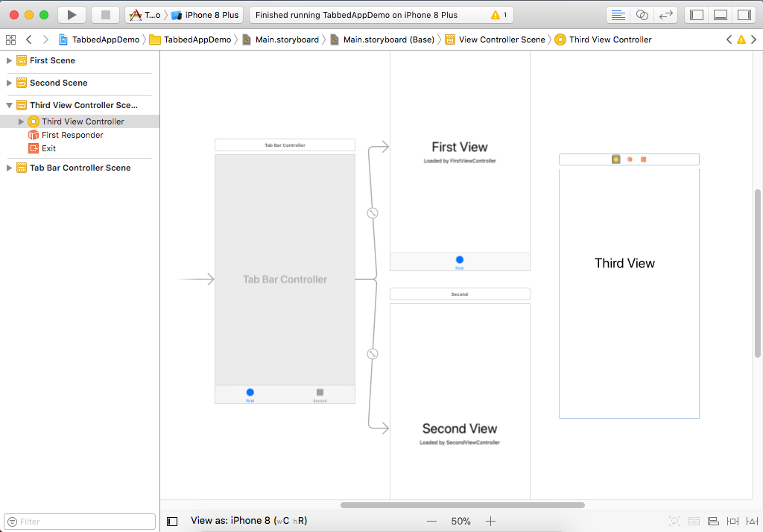Choose iPhone 8 Plus run destination
This screenshot has height=532, width=763.
pyautogui.click(x=206, y=15)
